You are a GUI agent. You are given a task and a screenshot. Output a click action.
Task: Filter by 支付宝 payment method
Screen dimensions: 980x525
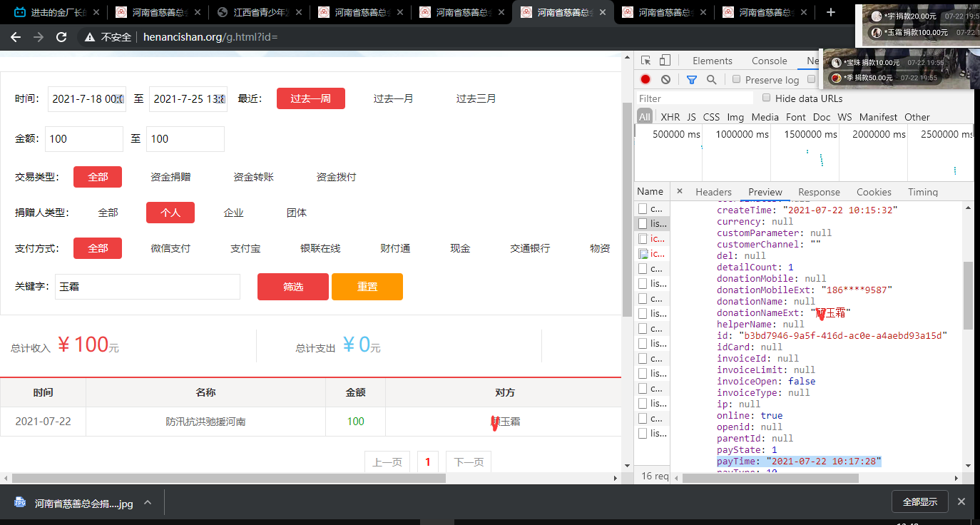(x=245, y=248)
